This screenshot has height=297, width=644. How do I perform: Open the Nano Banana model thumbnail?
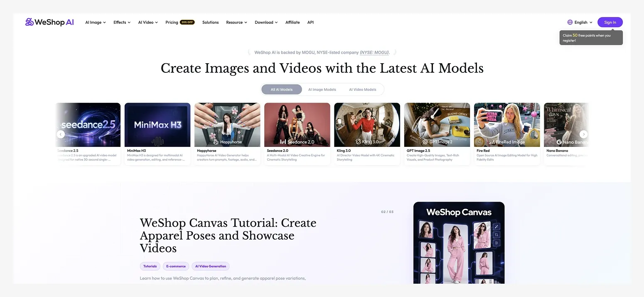566,125
